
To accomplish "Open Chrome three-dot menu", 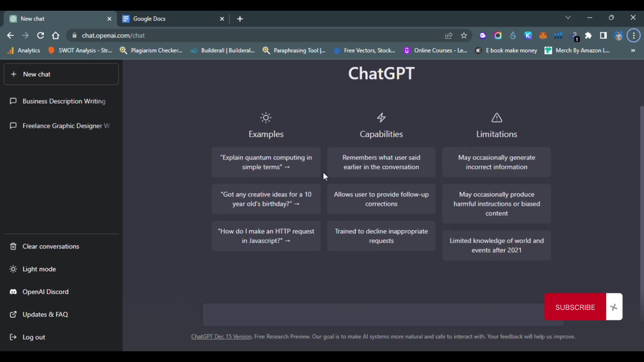I will (634, 36).
